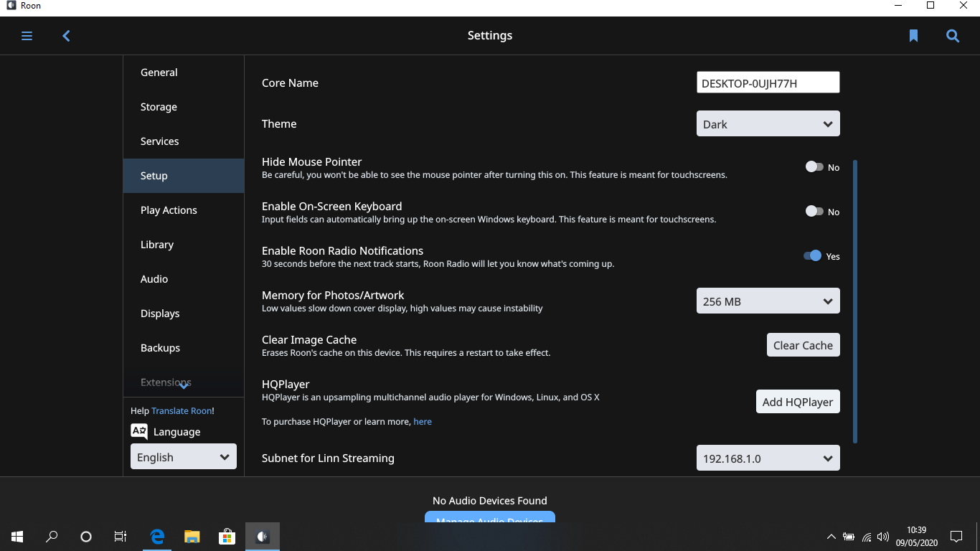Open the hamburger navigation menu
Viewport: 980px width, 551px height.
point(27,36)
